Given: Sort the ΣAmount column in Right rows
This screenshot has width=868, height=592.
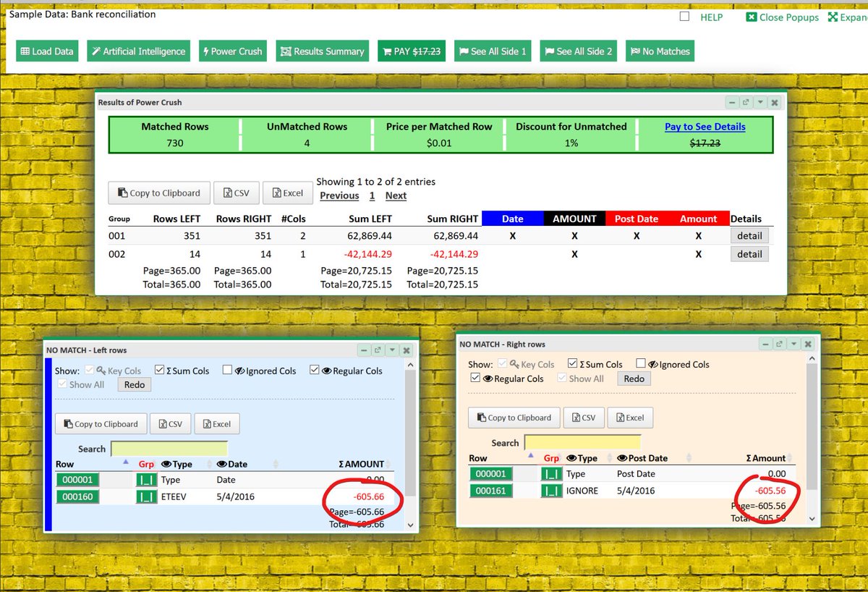Looking at the screenshot, I should click(x=790, y=458).
